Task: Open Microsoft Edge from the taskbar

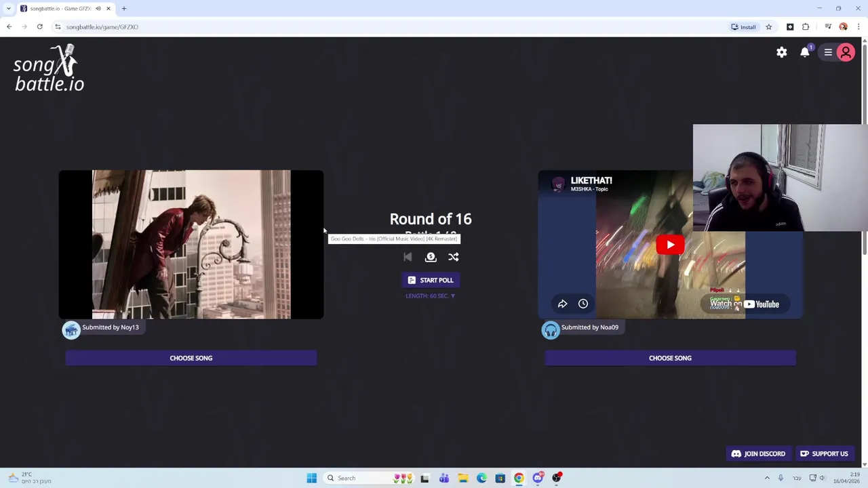Action: pyautogui.click(x=481, y=478)
